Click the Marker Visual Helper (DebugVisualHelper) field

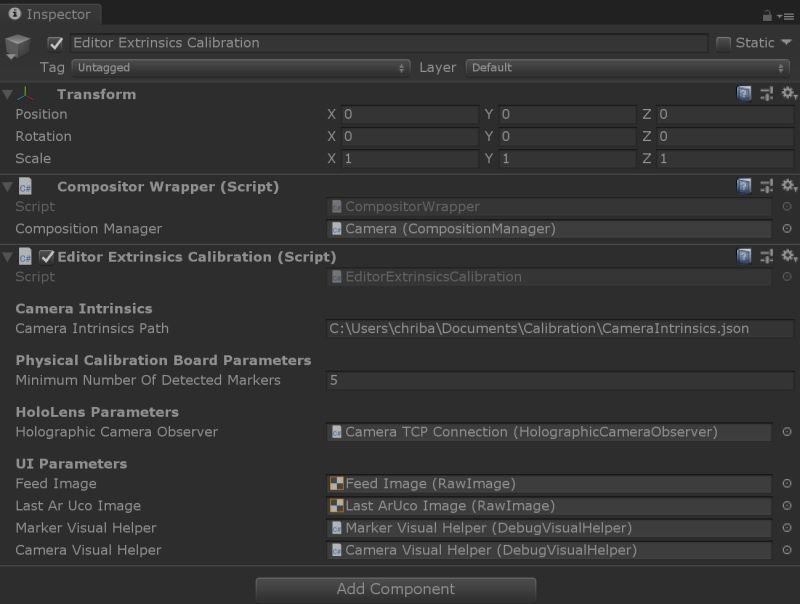[549, 527]
